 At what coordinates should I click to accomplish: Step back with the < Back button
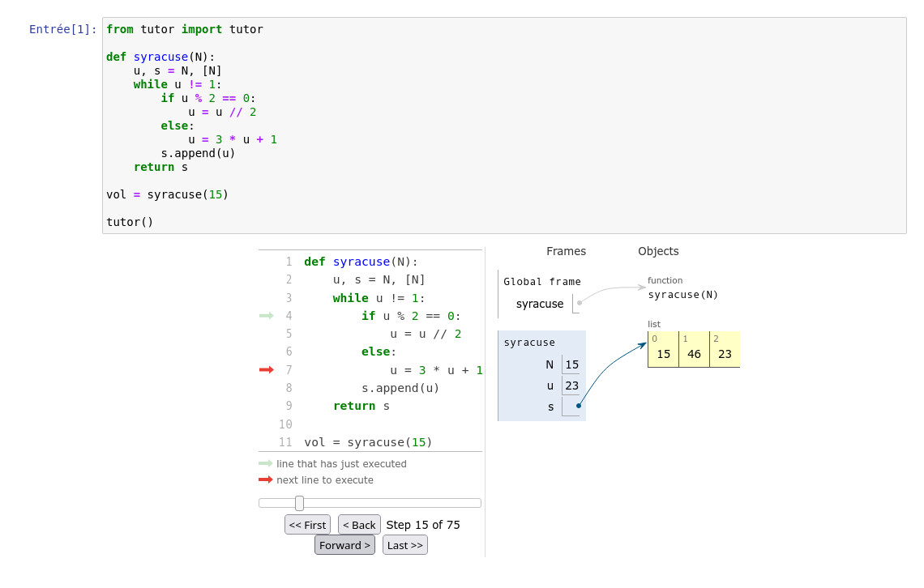click(x=359, y=525)
